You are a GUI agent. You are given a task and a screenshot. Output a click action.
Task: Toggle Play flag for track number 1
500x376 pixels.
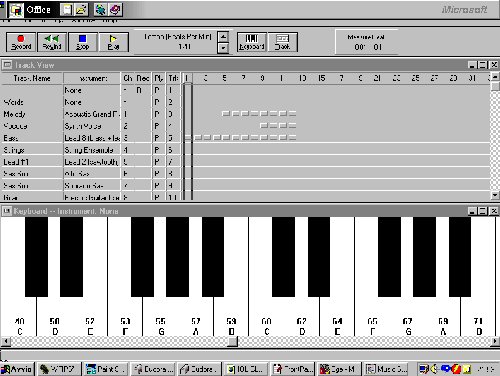coord(157,90)
